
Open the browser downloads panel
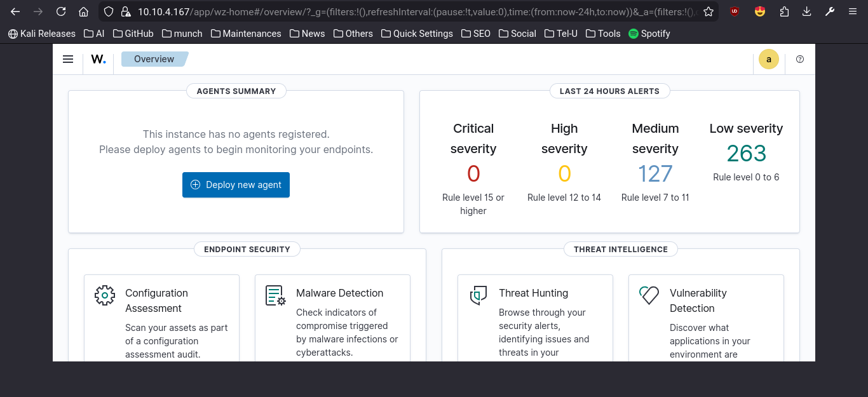point(807,11)
